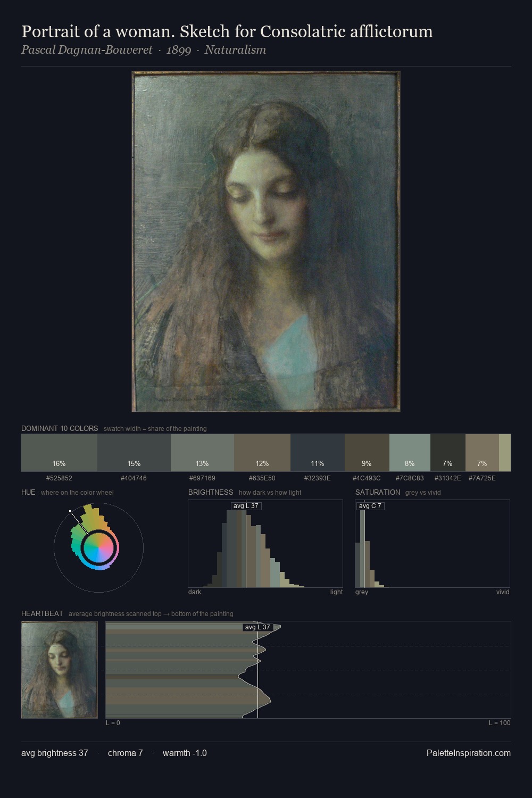Open PaletteInspiration.com link
This screenshot has height=798, width=532.
[x=469, y=753]
